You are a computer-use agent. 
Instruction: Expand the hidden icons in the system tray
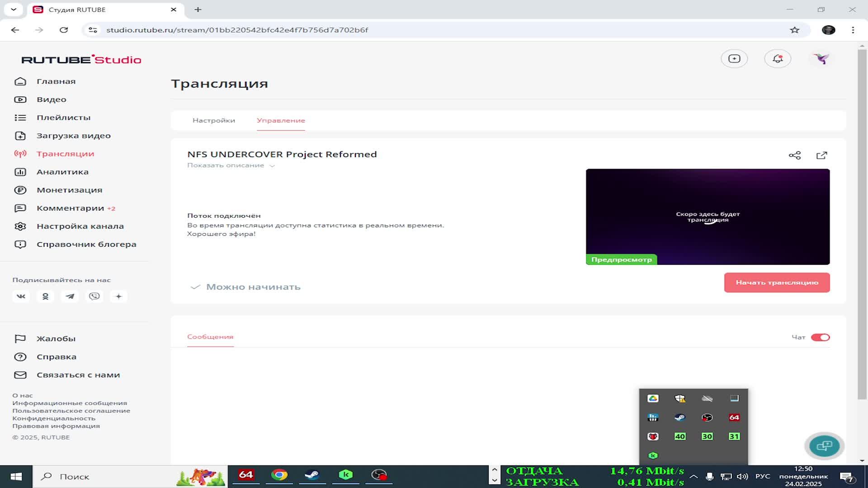[694, 476]
